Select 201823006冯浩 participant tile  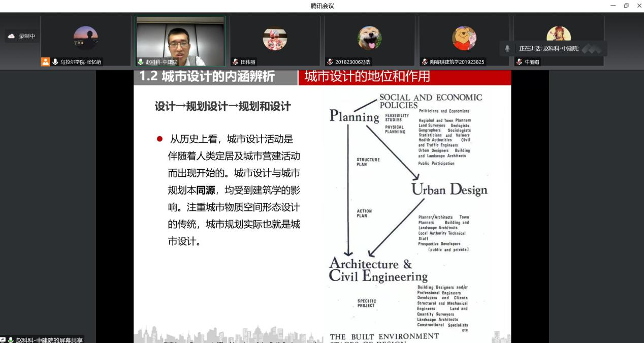[x=370, y=41]
